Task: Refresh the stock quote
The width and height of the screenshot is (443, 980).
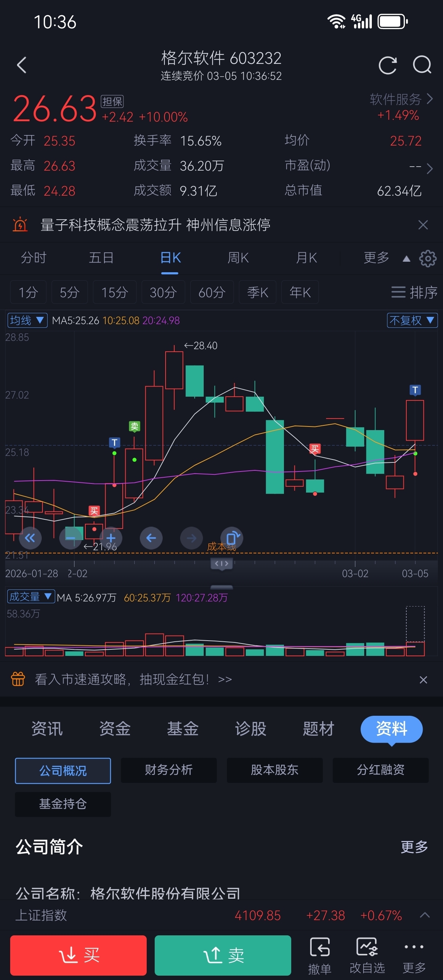Action: (x=388, y=65)
